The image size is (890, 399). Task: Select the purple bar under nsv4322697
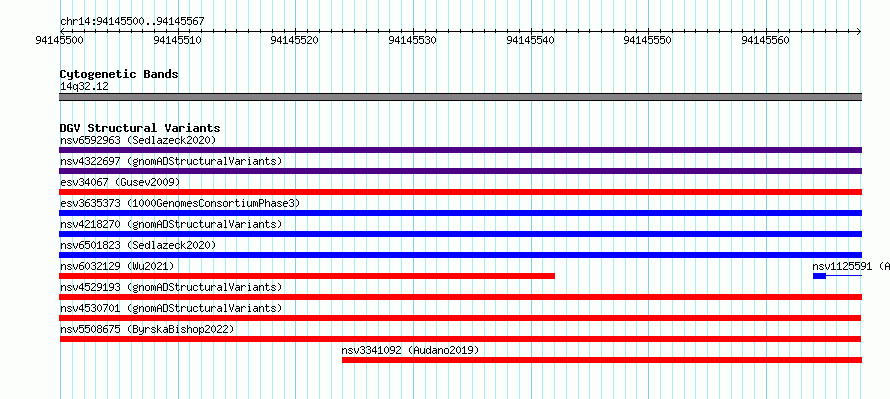pos(460,171)
